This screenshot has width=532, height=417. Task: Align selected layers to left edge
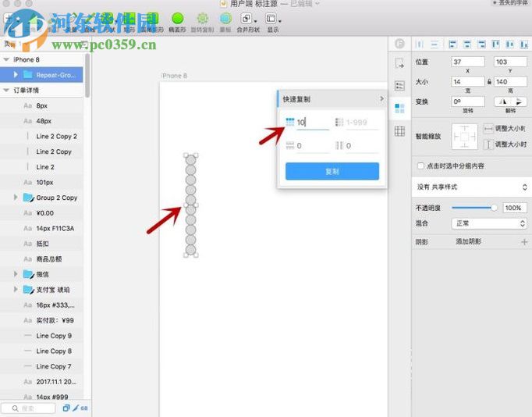(x=452, y=45)
